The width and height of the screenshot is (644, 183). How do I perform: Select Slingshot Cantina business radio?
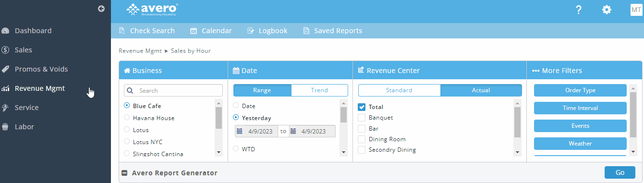tap(127, 154)
